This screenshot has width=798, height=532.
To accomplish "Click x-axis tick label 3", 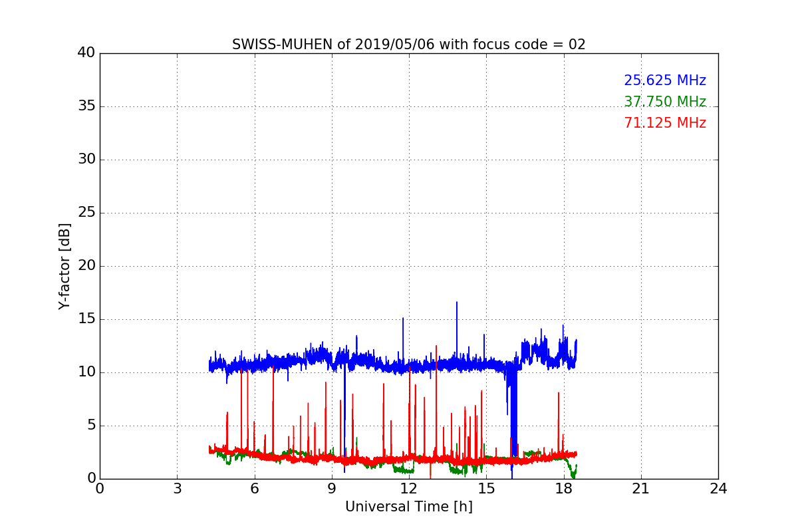I will click(177, 489).
